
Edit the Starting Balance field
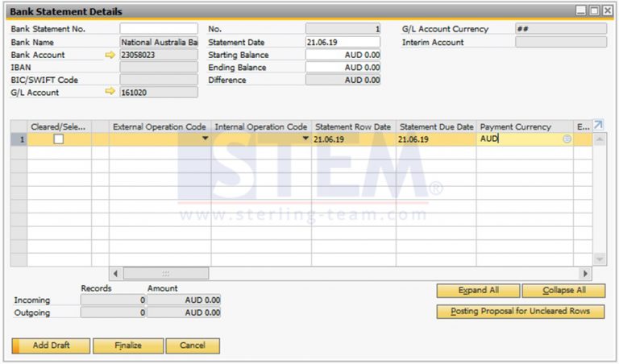click(x=343, y=55)
